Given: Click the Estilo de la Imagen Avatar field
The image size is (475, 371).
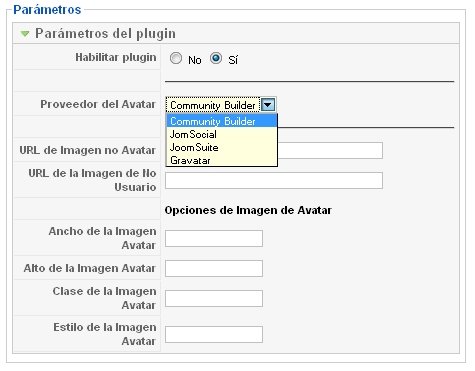Looking at the screenshot, I should point(214,334).
